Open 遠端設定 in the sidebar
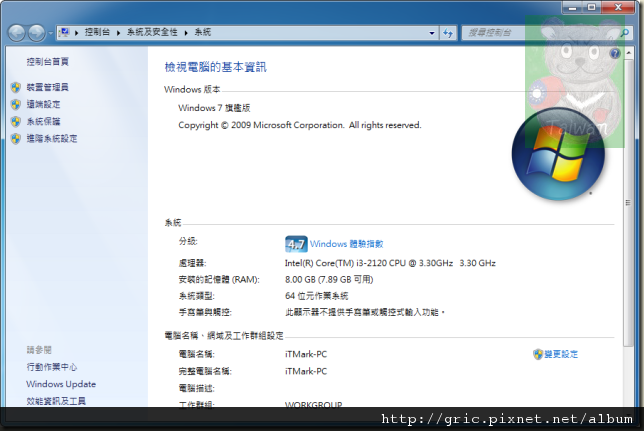 pos(44,104)
